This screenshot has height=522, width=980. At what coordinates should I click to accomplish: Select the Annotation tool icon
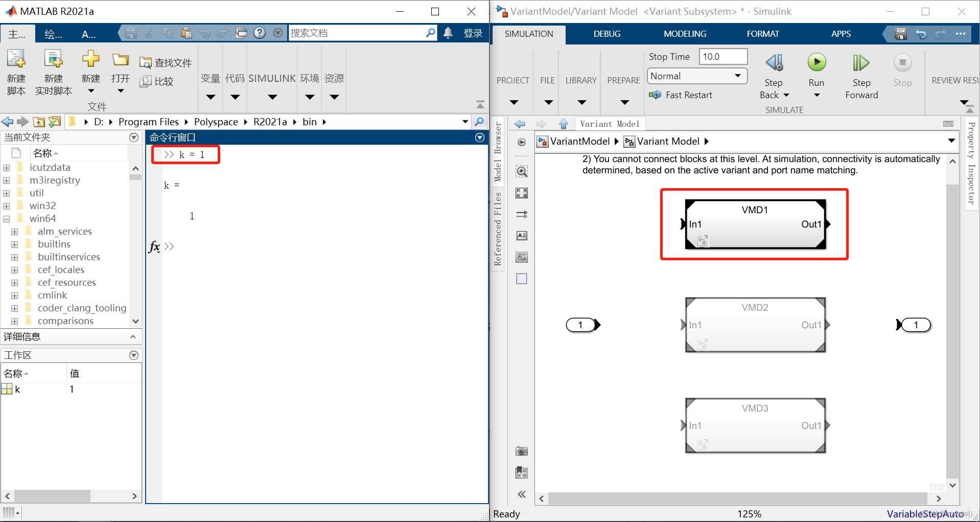[x=521, y=236]
